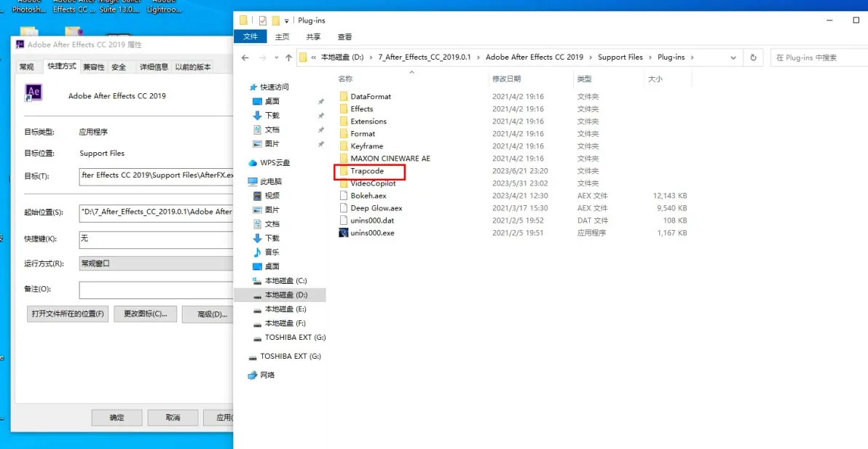868x449 pixels.
Task: Click the 取消 button
Action: click(x=172, y=418)
